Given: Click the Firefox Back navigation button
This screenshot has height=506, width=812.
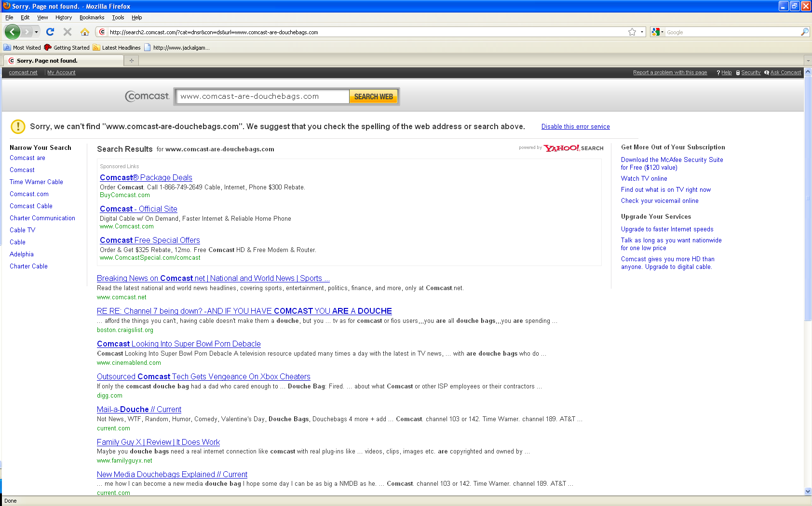Looking at the screenshot, I should [x=12, y=32].
